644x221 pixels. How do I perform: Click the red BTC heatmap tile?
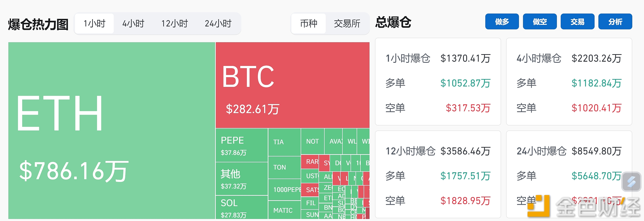coord(293,85)
